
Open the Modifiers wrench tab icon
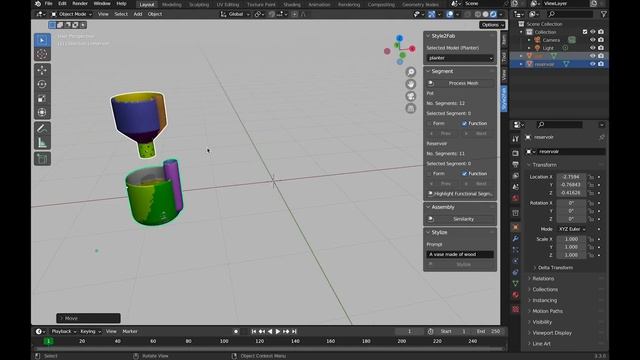(x=516, y=238)
